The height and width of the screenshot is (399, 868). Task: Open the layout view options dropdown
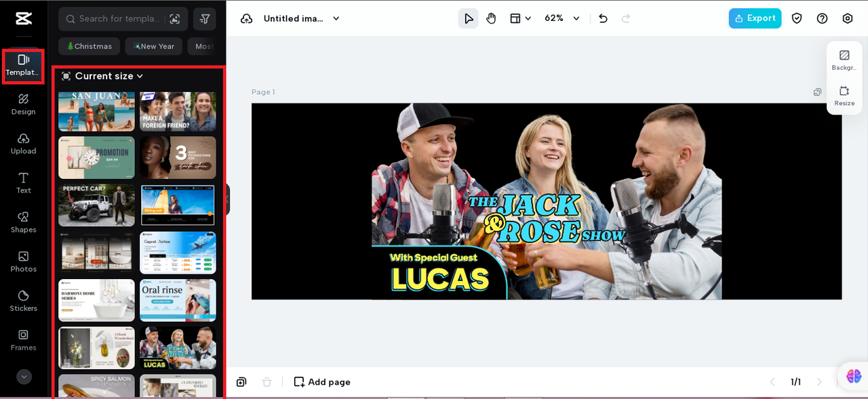(x=520, y=18)
